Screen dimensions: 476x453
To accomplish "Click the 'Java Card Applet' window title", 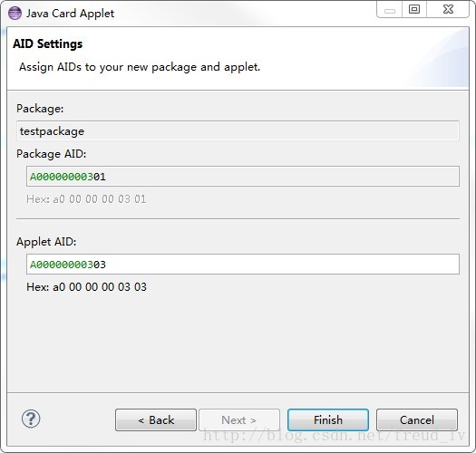I will point(70,14).
